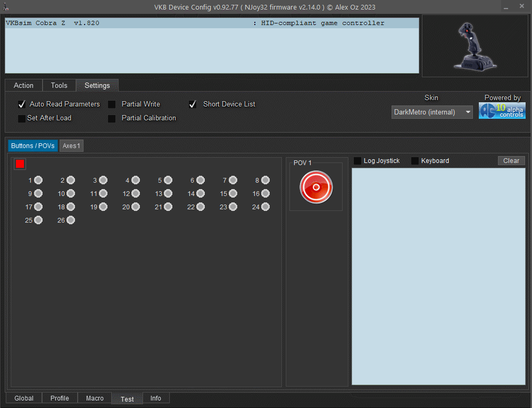Enable Partial Write checkbox
The image size is (532, 408).
pos(112,104)
